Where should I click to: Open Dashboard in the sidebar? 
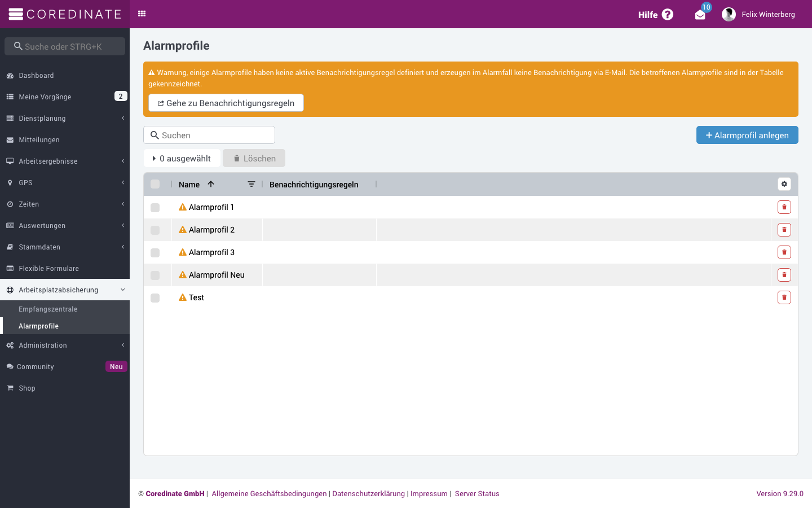coord(65,75)
